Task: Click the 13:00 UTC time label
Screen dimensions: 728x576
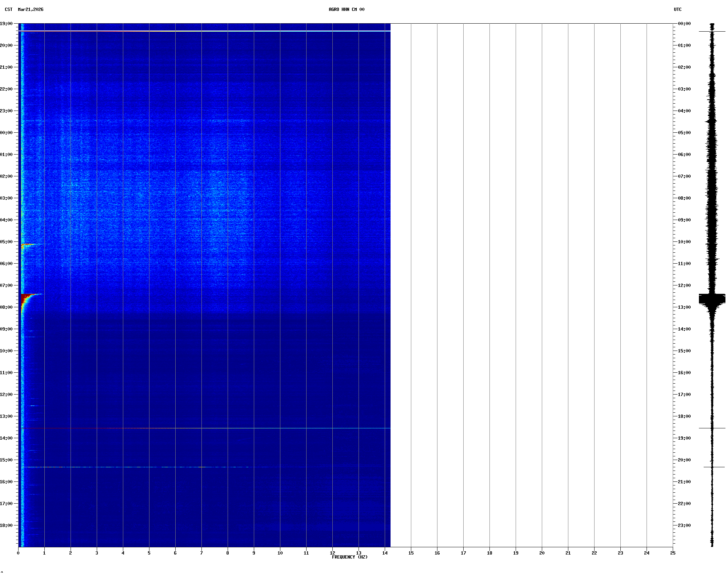Action: (x=684, y=307)
